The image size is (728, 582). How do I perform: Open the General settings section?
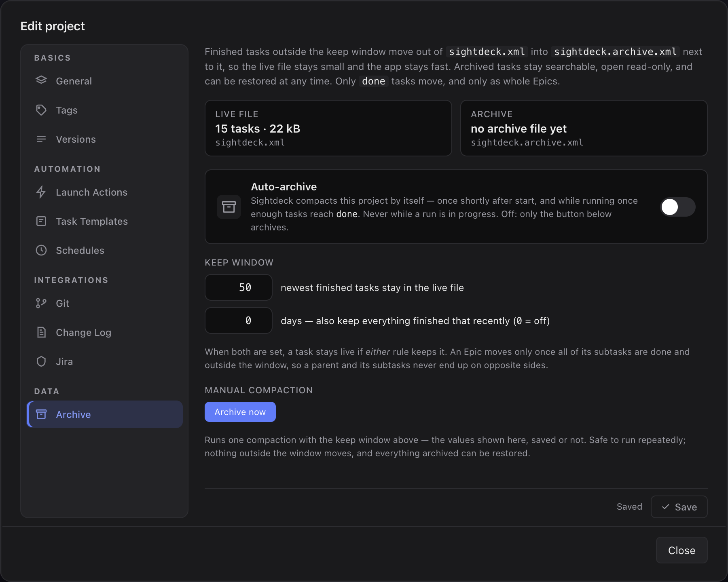[x=104, y=81]
